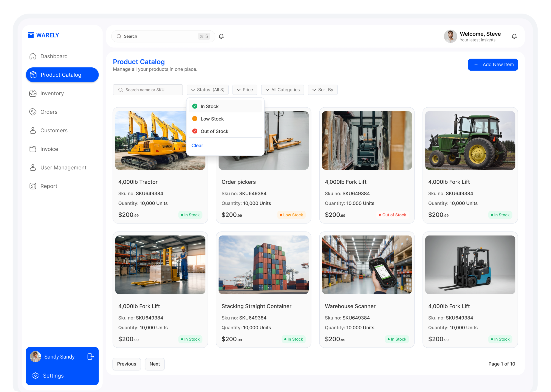This screenshot has width=551, height=392.
Task: Clear the status filter selection
Action: 197,146
